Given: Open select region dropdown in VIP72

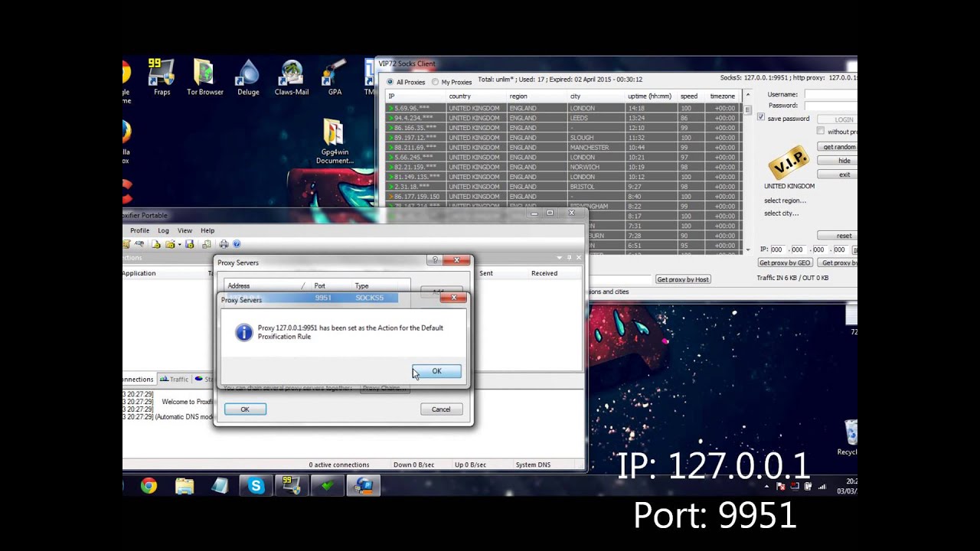Looking at the screenshot, I should pyautogui.click(x=785, y=201).
